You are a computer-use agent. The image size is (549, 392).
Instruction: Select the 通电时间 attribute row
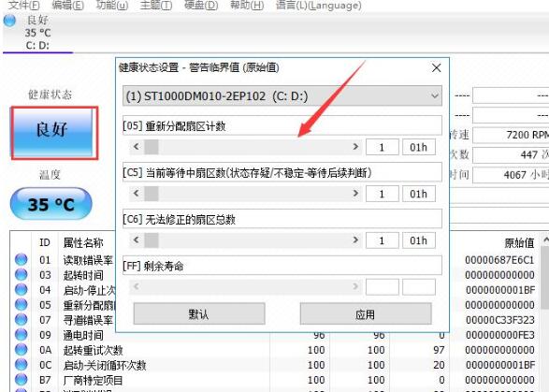click(275, 335)
